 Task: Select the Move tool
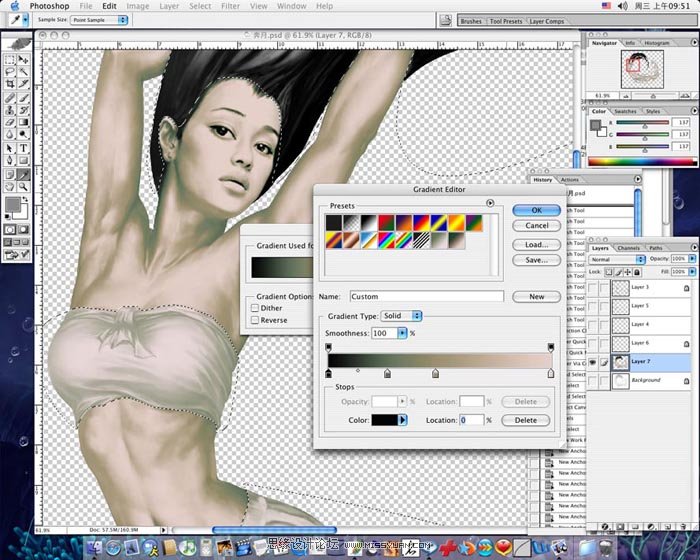tap(23, 60)
